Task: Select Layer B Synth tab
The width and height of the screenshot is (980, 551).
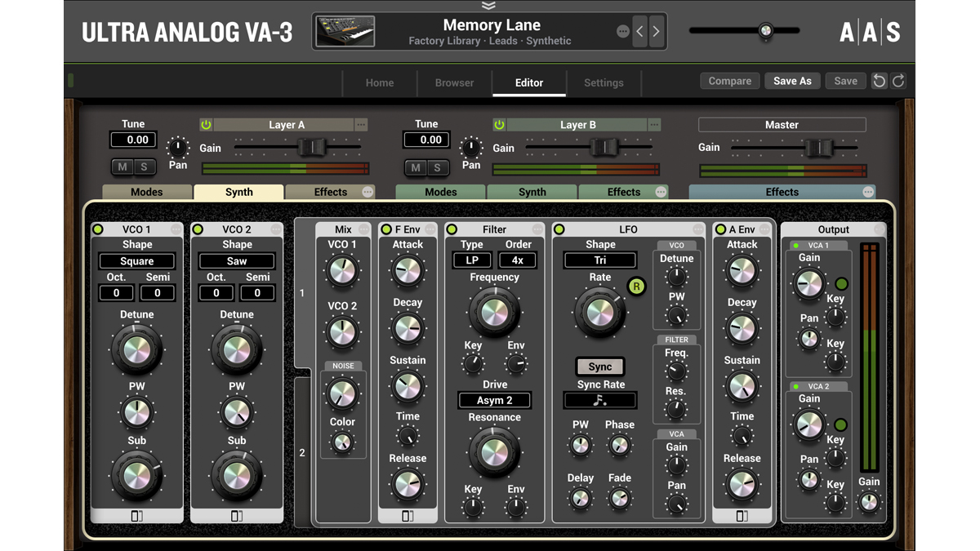Action: point(532,192)
